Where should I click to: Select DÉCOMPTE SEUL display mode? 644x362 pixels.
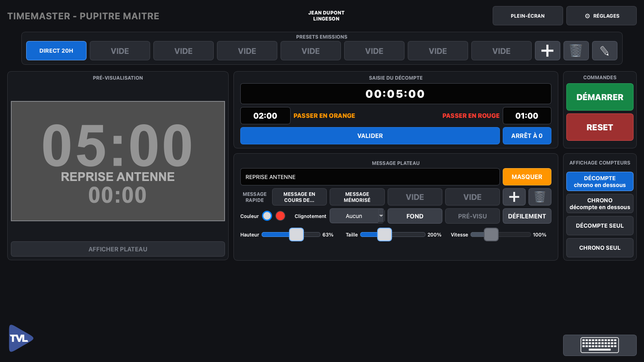point(600,226)
